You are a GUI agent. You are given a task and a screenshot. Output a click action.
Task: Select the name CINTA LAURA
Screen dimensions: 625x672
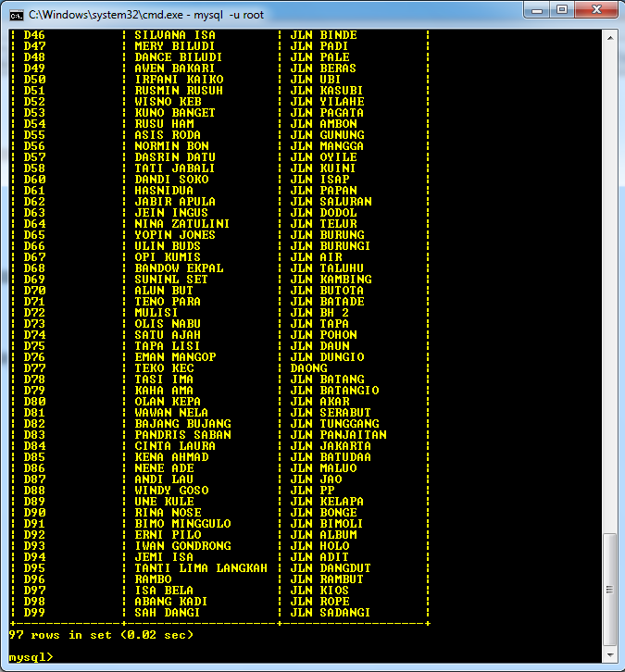pyautogui.click(x=175, y=447)
